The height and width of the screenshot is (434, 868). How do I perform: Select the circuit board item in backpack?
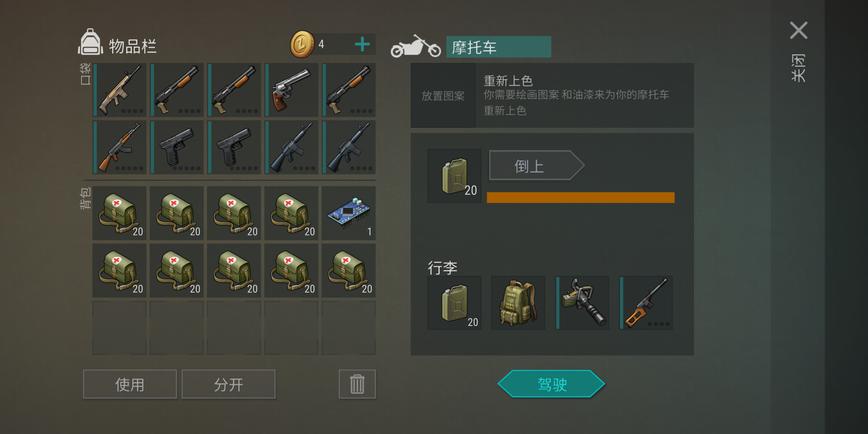tap(349, 213)
